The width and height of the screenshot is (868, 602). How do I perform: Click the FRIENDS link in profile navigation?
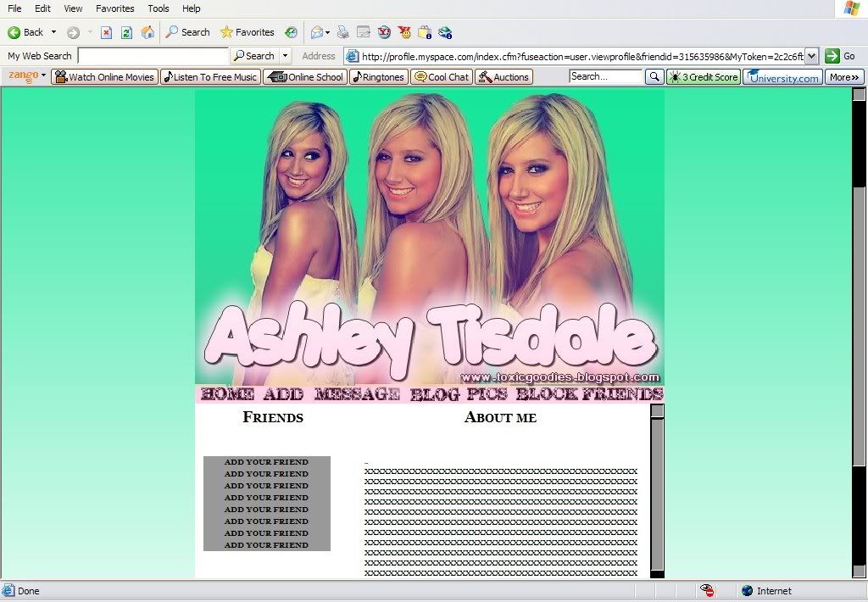click(622, 393)
